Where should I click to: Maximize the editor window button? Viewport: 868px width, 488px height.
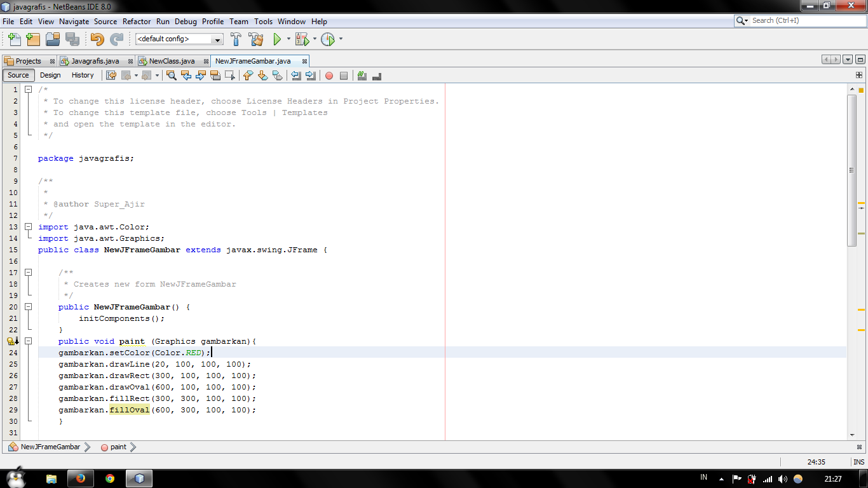click(x=860, y=60)
